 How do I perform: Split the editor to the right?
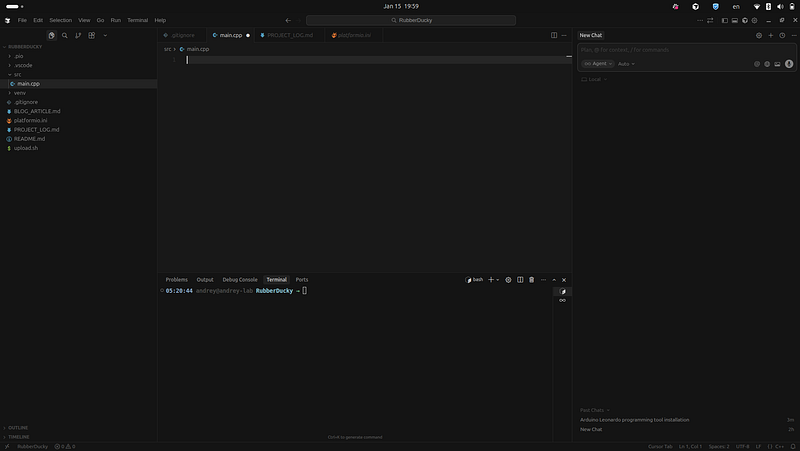tap(554, 35)
